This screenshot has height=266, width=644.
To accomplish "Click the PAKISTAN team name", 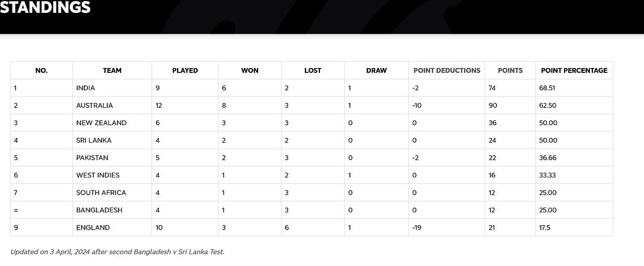I will pyautogui.click(x=92, y=158).
